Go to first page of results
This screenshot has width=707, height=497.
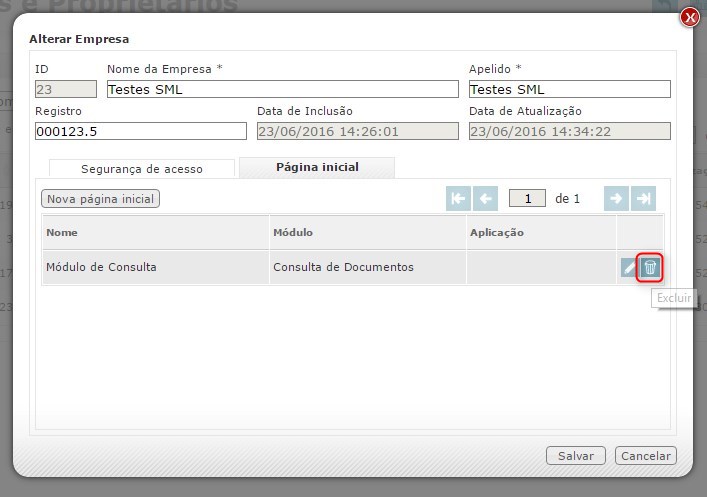458,198
